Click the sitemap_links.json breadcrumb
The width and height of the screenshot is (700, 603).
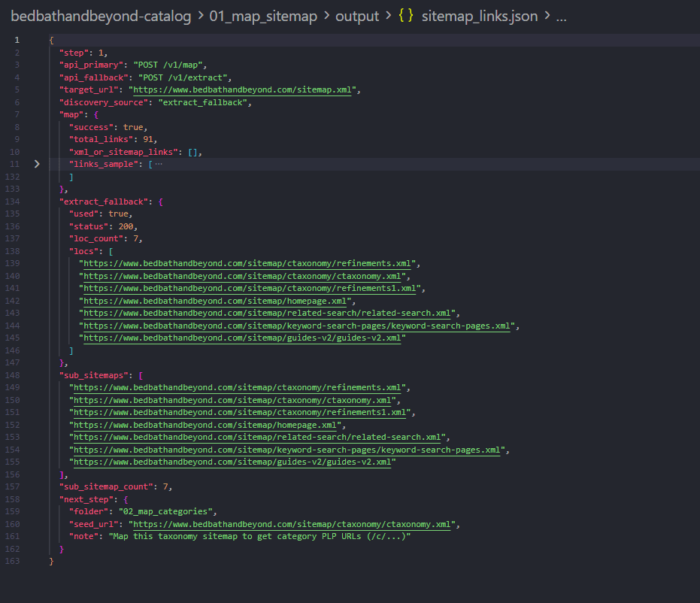[x=480, y=16]
